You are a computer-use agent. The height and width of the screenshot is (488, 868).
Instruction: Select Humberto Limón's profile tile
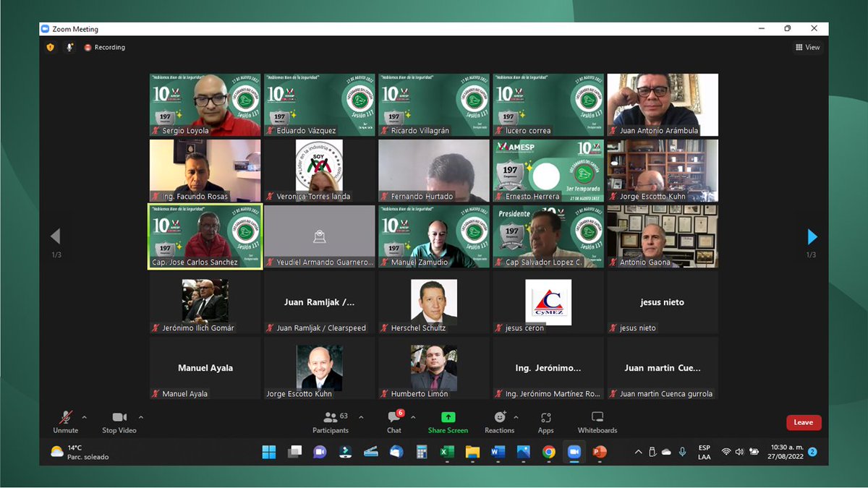coord(434,368)
